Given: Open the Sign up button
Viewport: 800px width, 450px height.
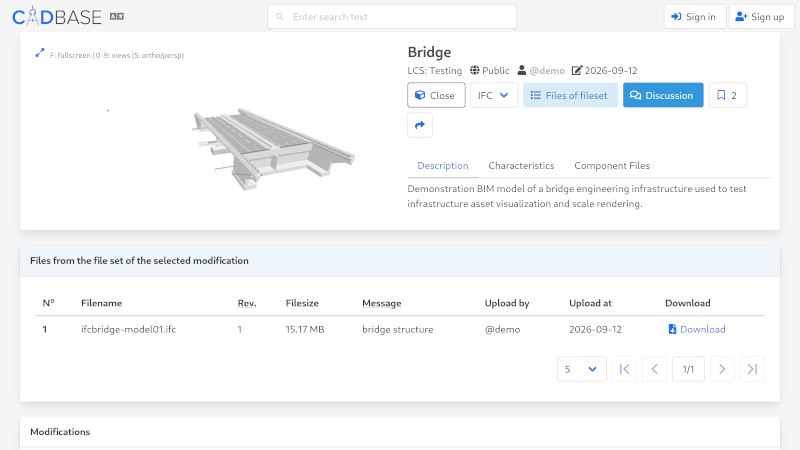Looking at the screenshot, I should [761, 17].
